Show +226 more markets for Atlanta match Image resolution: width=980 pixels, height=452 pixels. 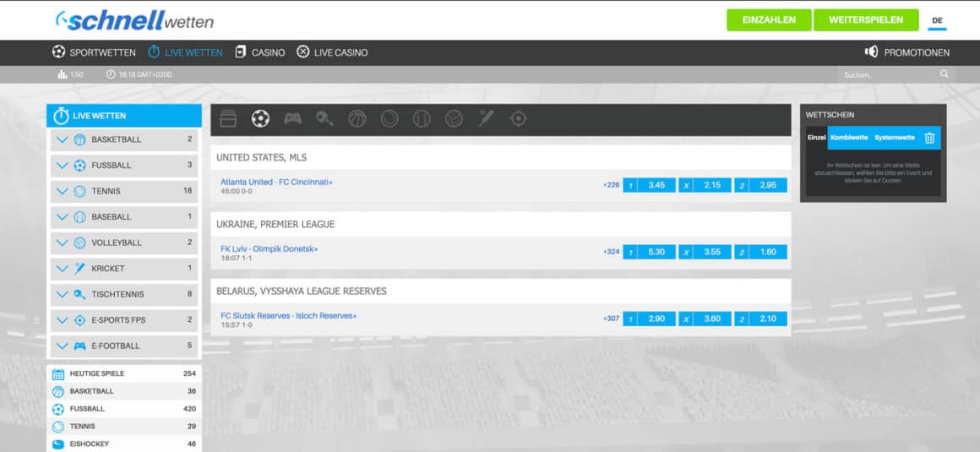pos(612,185)
